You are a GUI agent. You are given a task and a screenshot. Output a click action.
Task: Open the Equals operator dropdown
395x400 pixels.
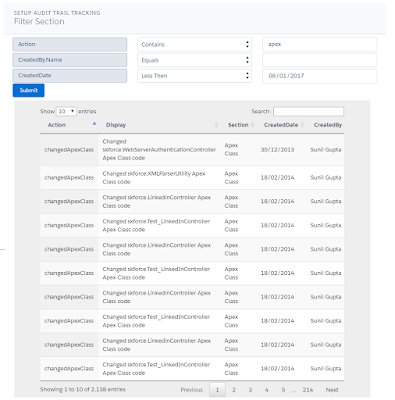(x=195, y=60)
